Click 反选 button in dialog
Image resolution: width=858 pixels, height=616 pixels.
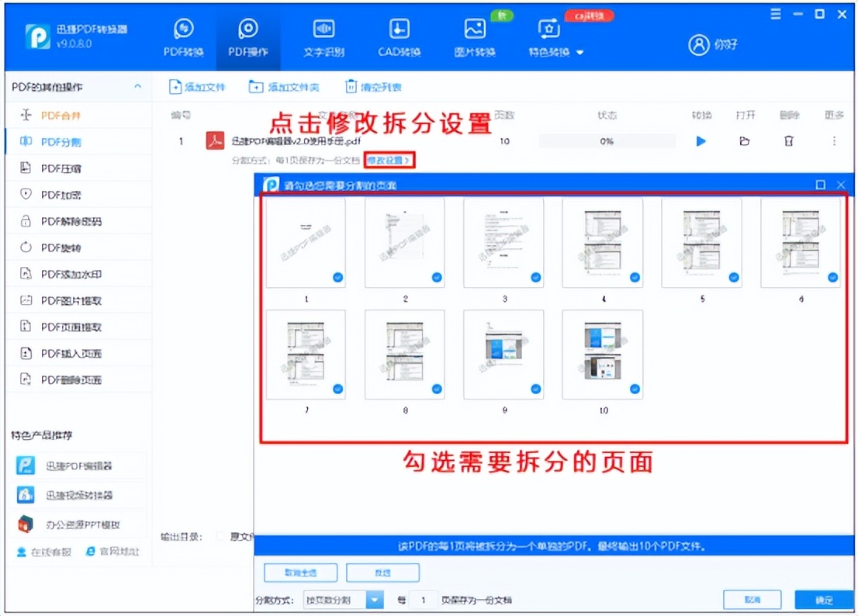[382, 573]
